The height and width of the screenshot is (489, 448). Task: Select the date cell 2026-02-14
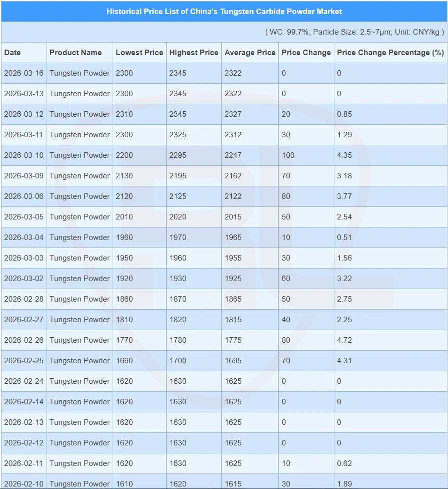pos(24,402)
